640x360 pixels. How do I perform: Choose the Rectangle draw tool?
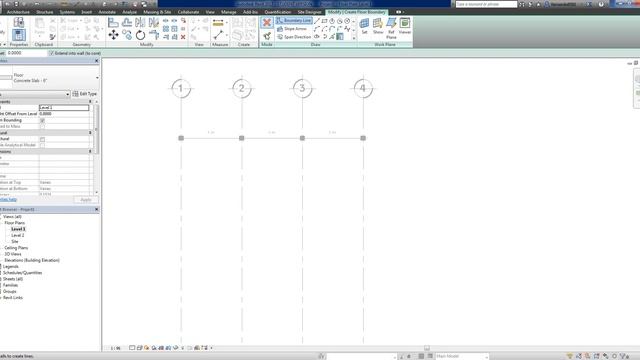(x=324, y=21)
